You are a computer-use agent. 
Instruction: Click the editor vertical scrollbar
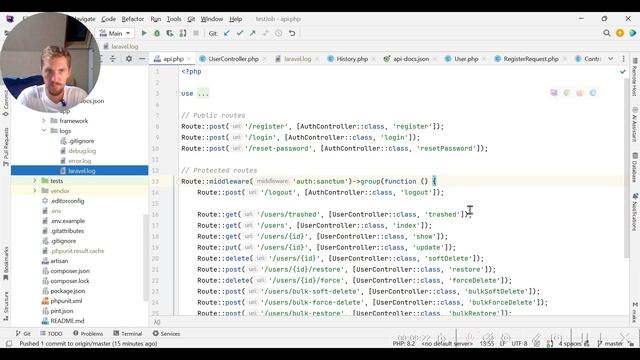pyautogui.click(x=628, y=167)
